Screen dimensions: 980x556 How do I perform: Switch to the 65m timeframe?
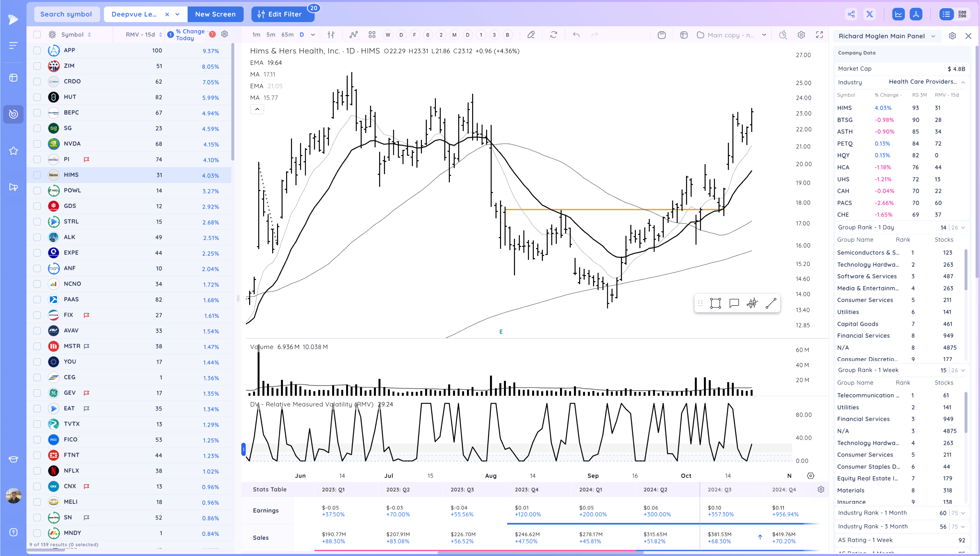pyautogui.click(x=287, y=35)
